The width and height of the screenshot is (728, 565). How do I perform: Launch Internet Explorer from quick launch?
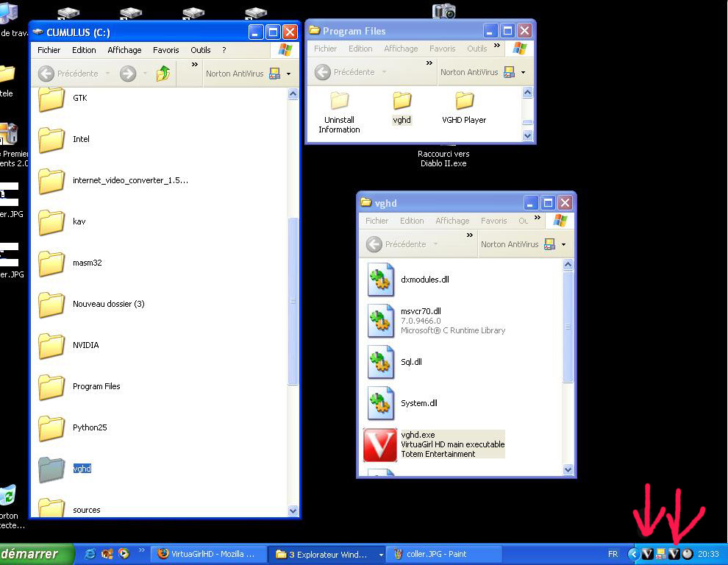tap(90, 554)
